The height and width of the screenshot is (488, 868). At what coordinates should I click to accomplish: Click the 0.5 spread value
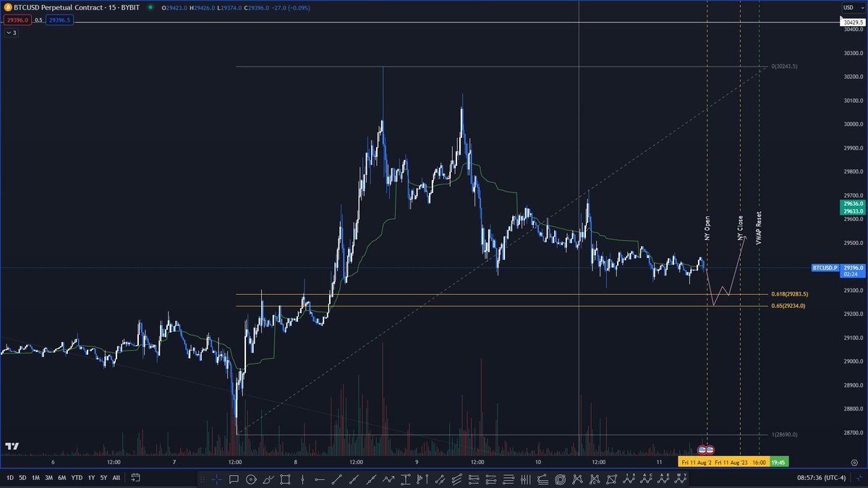point(38,20)
